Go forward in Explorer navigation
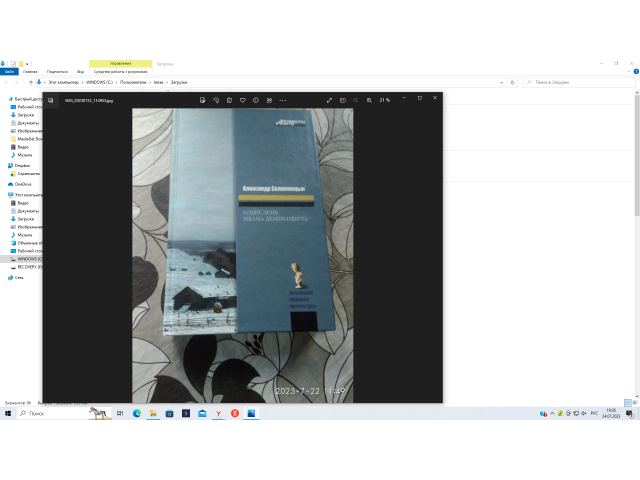640x480 pixels. tap(16, 82)
